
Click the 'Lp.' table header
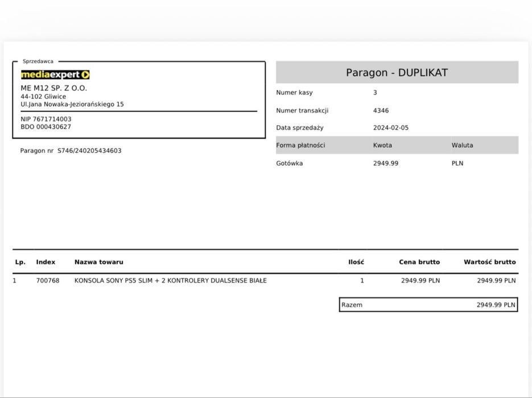(x=20, y=262)
